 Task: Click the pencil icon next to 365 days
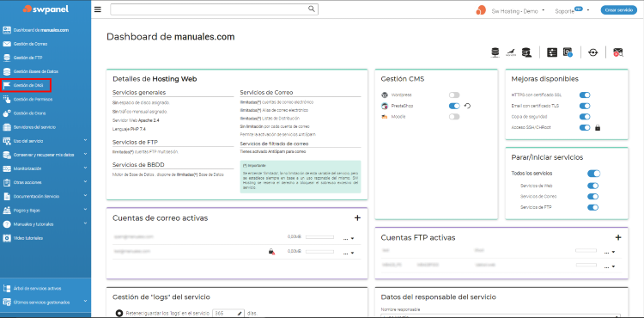point(240,314)
